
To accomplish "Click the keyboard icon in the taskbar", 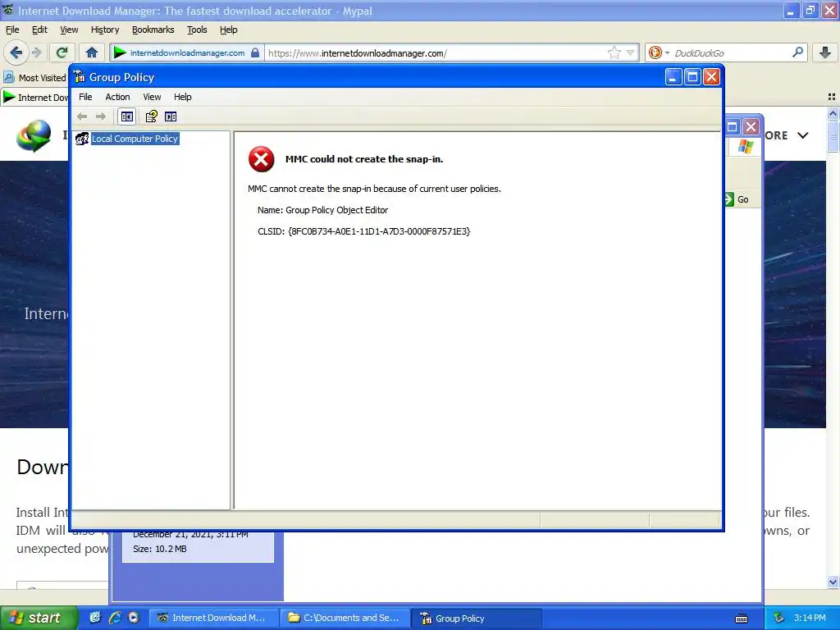I will [742, 619].
